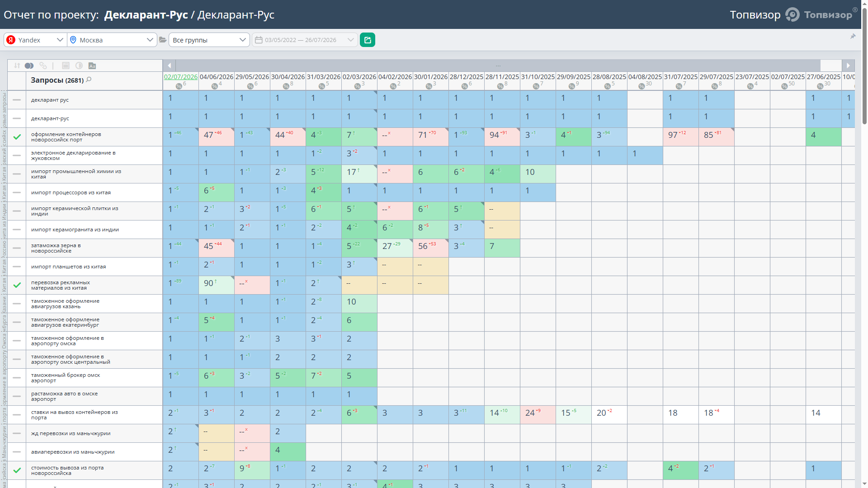This screenshot has height=488, width=868.
Task: Select query 'импорт керамогранита из индии'
Action: click(75, 230)
